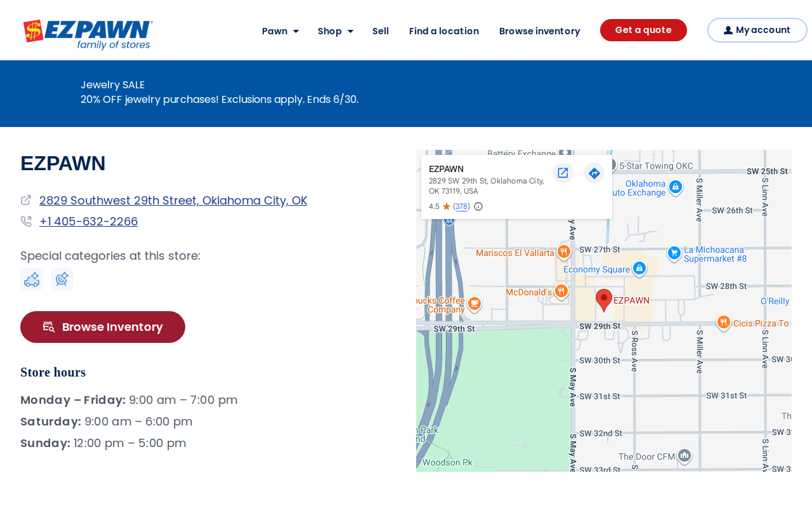
Task: Click the red EZPAWN map pin
Action: pos(604,300)
